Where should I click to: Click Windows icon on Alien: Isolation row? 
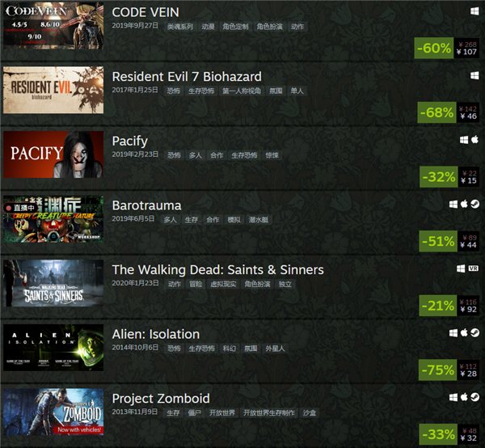click(x=453, y=333)
